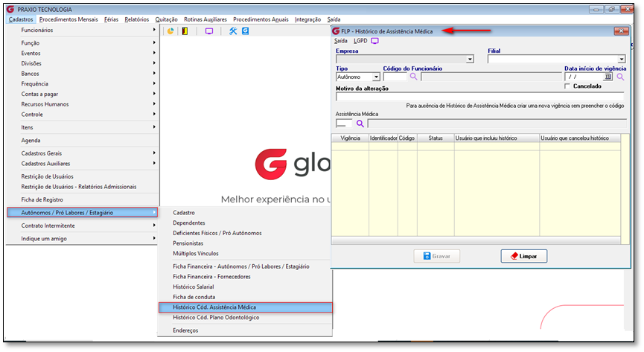Open the Empresa dropdown
This screenshot has width=644, height=352.
470,59
